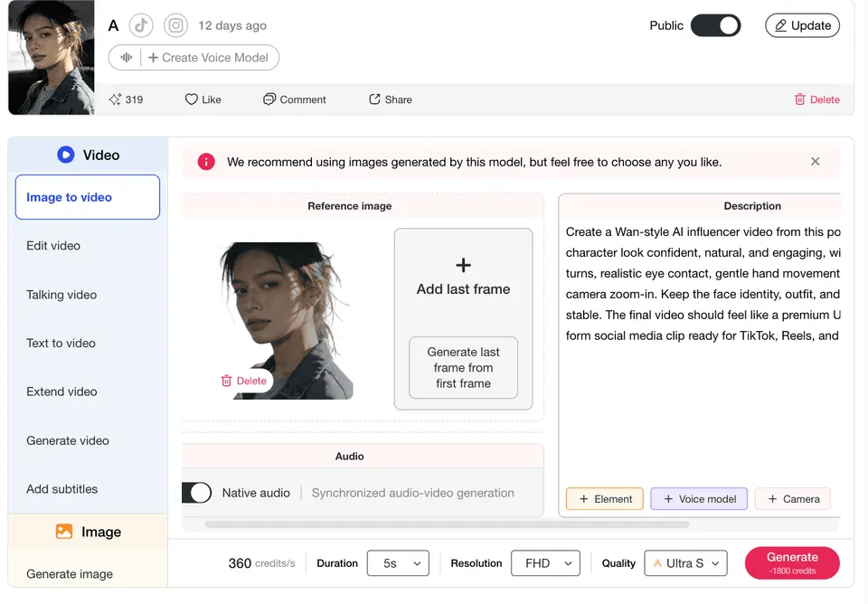Toggle the Public switch
This screenshot has height=604, width=868.
(715, 25)
